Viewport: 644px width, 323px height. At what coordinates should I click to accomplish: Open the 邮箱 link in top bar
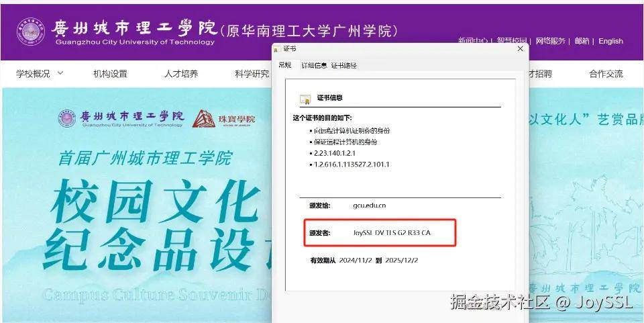582,41
